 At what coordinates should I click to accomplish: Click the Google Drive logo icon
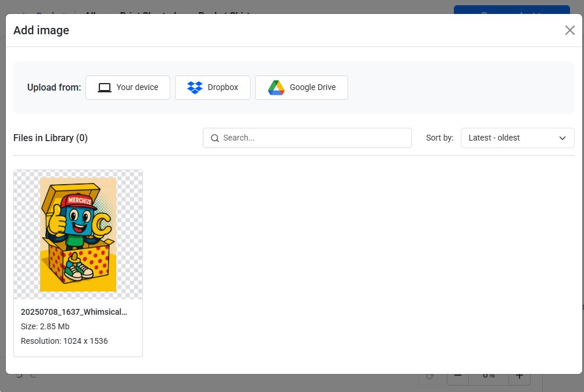276,88
